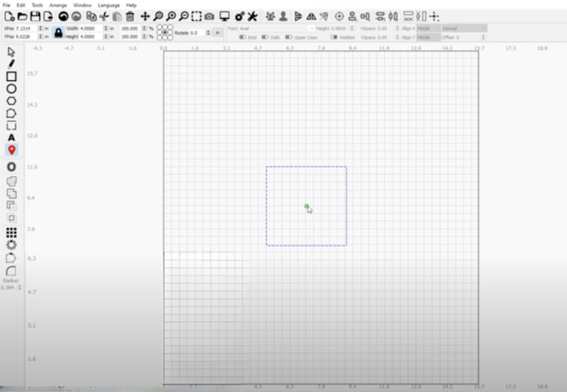The image size is (567, 392).
Task: Open the camera capture tool
Action: click(x=209, y=16)
